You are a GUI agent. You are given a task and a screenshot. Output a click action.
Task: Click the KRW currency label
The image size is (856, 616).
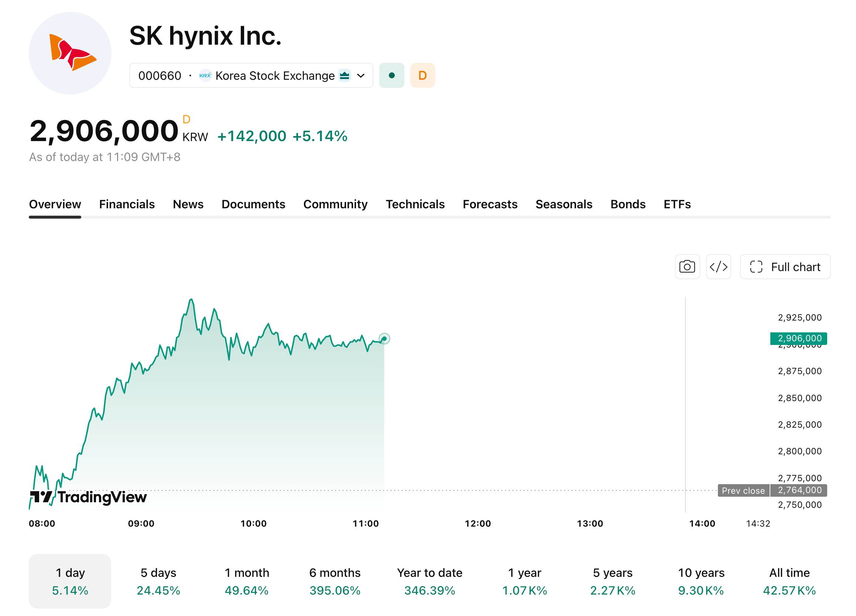click(195, 137)
